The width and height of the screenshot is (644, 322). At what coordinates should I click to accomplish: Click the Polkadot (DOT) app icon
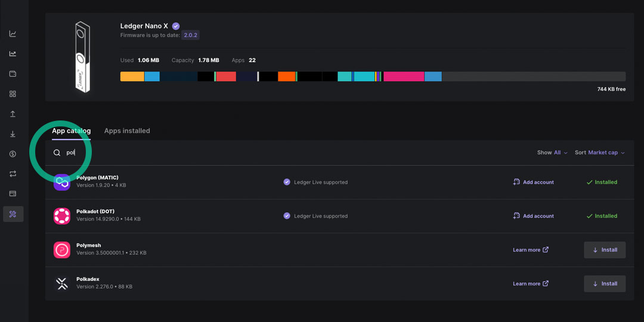61,216
